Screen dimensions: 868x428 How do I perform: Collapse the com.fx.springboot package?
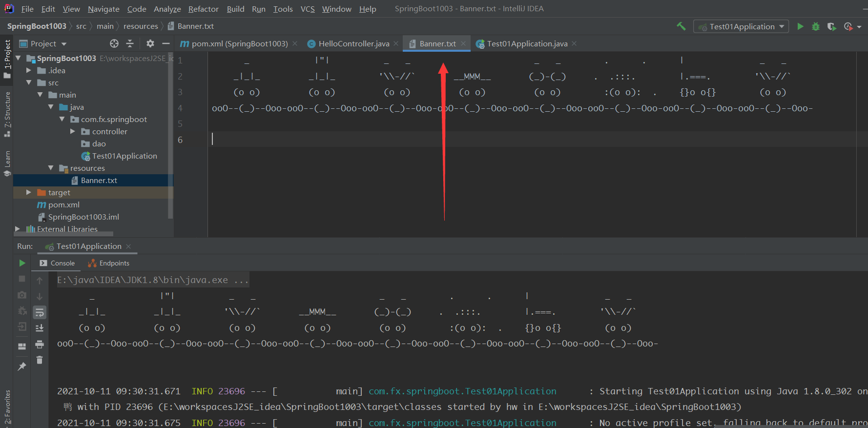(x=62, y=119)
